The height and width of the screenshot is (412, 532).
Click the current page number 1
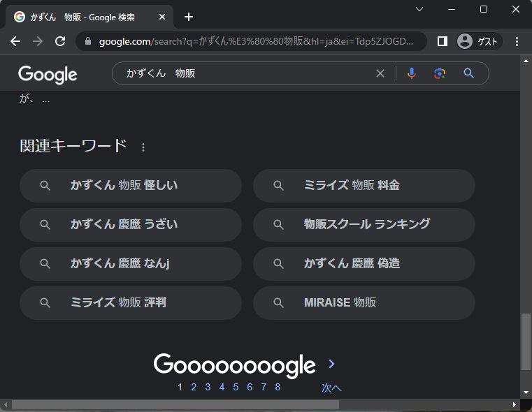180,387
